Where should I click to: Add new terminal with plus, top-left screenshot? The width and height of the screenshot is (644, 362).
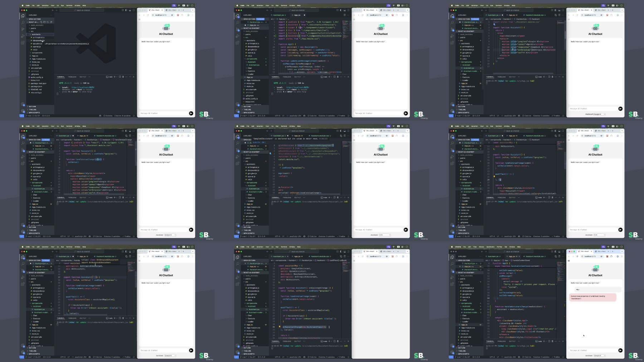114,77
